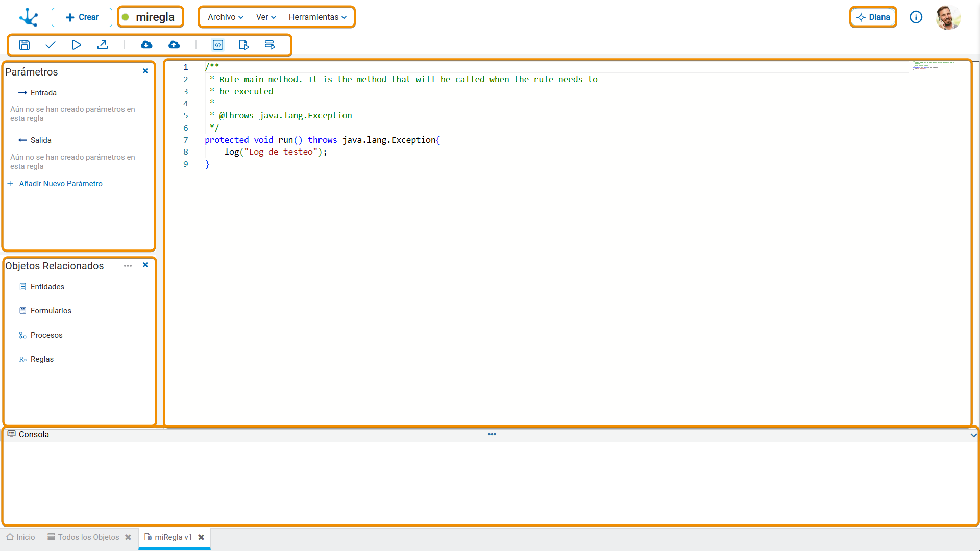This screenshot has height=551, width=980.
Task: Download using the cloud download icon
Action: click(146, 45)
